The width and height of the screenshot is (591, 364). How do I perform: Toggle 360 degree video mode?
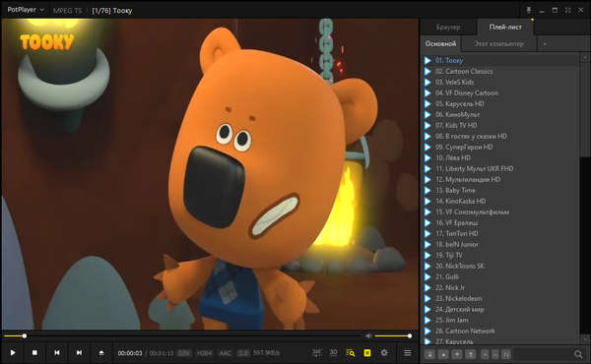click(317, 353)
